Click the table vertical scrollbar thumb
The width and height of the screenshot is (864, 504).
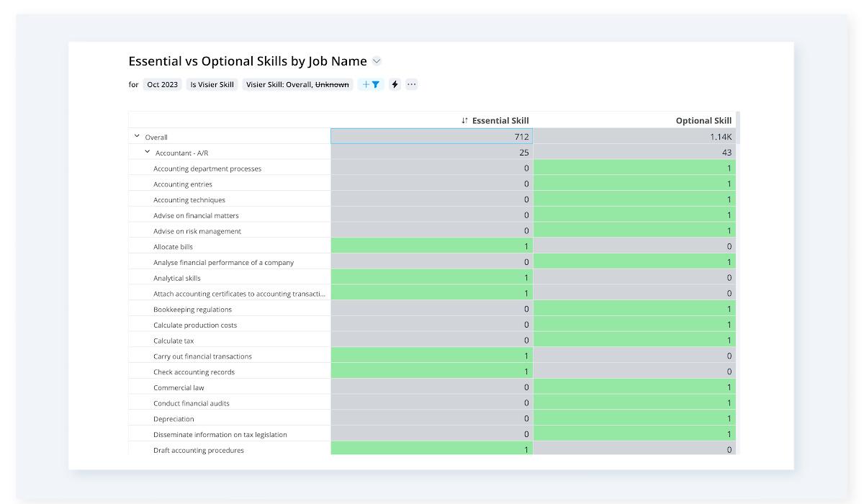[x=738, y=127]
